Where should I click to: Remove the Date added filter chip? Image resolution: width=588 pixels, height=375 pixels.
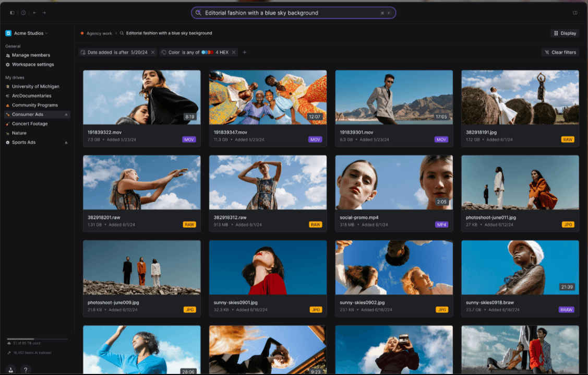coord(152,52)
